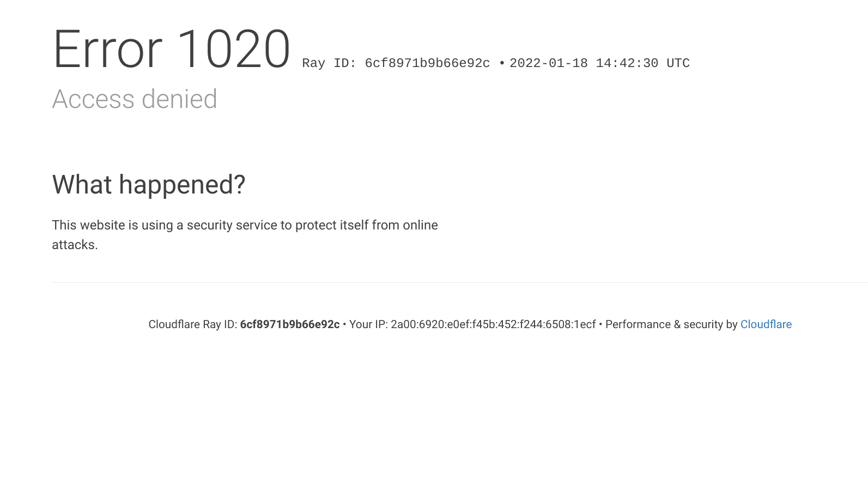Click the UTC timezone label

(678, 63)
